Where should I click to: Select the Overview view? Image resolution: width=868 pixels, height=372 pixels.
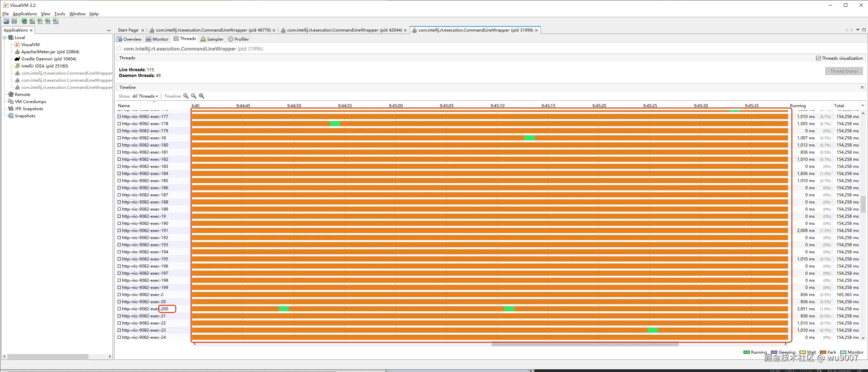click(129, 39)
